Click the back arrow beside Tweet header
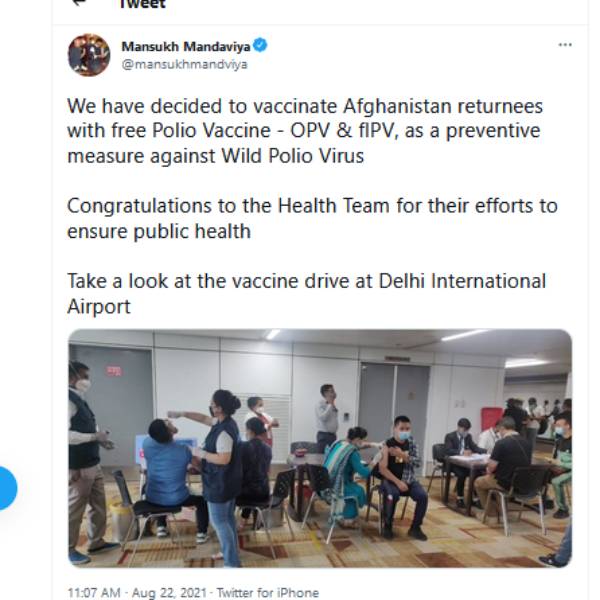Screen dimensions: 600x600 79,3
